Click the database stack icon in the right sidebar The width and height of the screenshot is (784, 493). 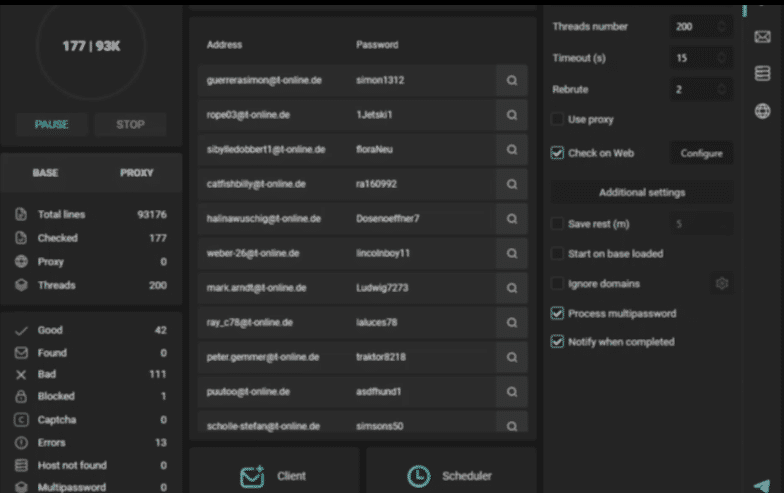coord(762,73)
